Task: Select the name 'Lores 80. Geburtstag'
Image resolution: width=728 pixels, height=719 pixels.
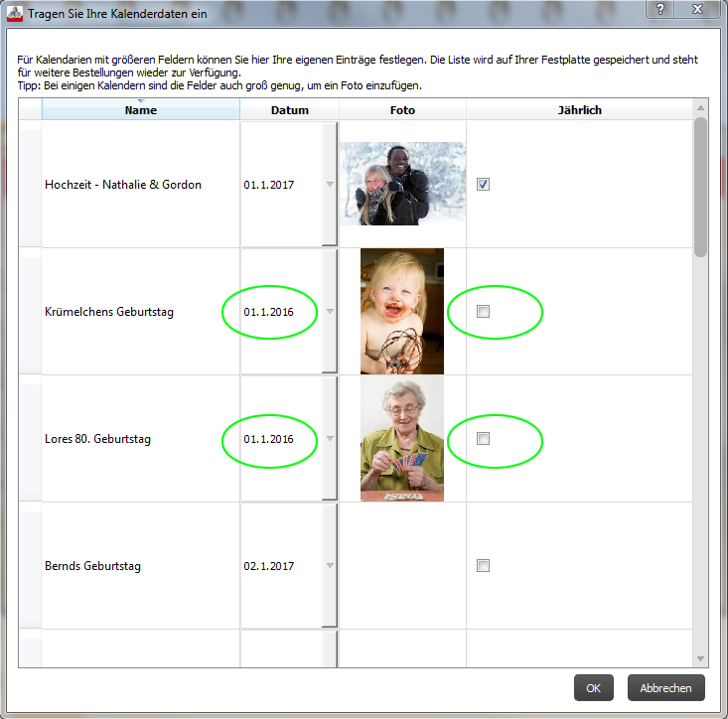Action: click(x=97, y=439)
